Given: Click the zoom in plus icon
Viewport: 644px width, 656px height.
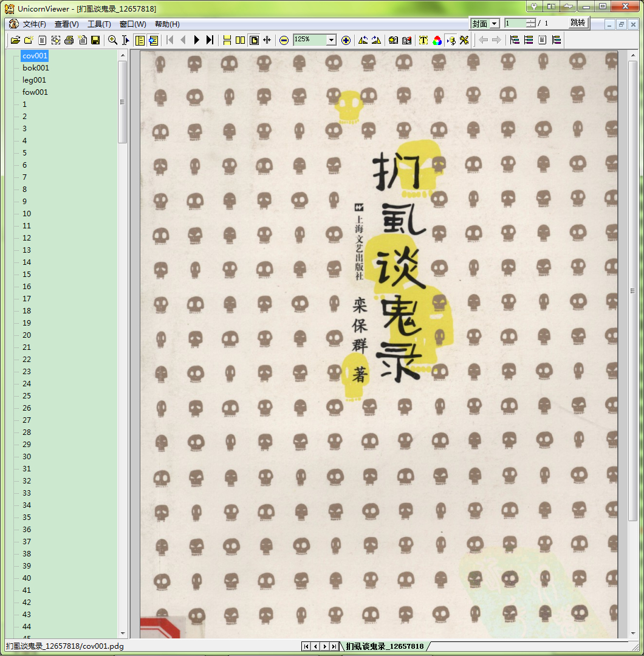Looking at the screenshot, I should (x=346, y=40).
